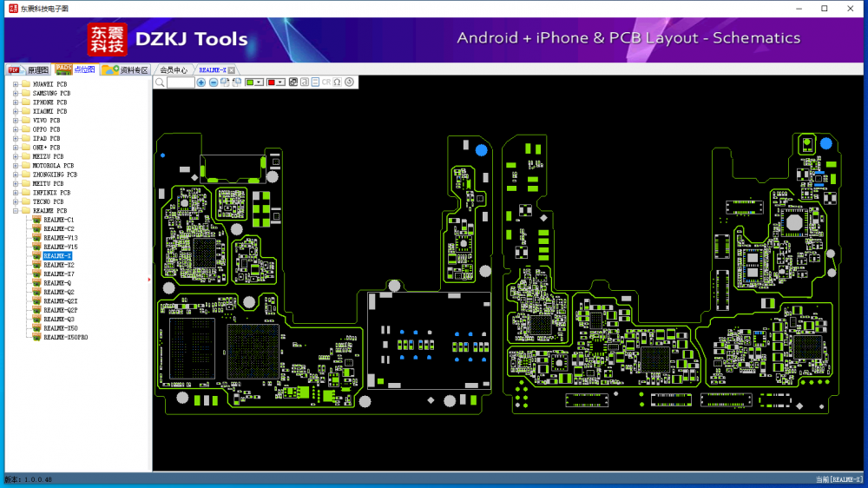Expand the XIAOMI PCB folder
Viewport: 868px width, 488px height.
click(16, 111)
